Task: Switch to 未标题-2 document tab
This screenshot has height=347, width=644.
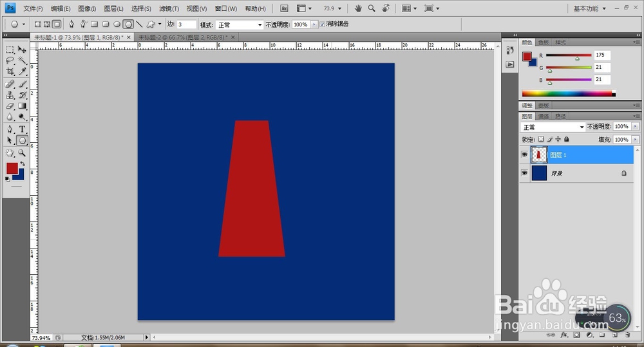Action: [x=182, y=37]
